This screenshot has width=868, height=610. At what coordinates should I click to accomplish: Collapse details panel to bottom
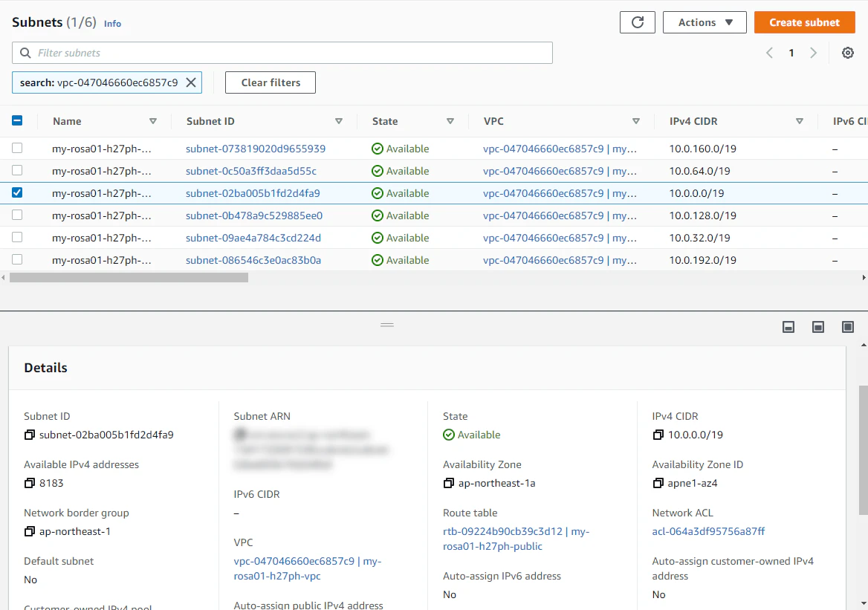click(788, 327)
